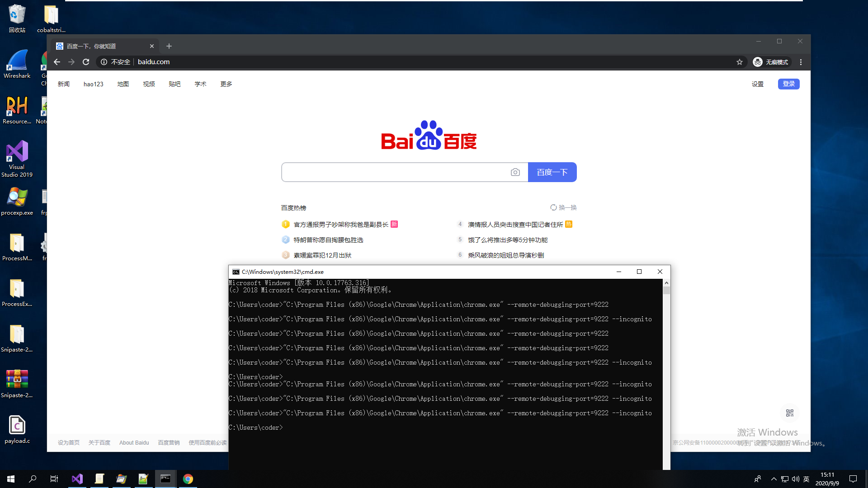
Task: Open a new Chrome tab
Action: [x=169, y=46]
